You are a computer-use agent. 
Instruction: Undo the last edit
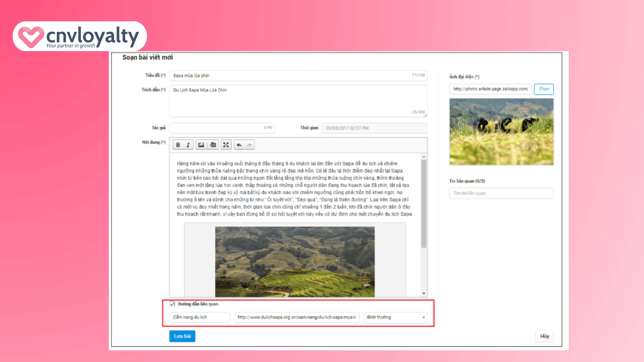coord(239,145)
